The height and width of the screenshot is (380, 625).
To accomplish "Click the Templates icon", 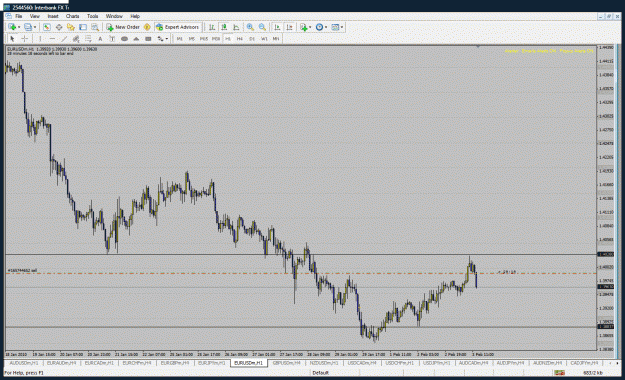I will (x=335, y=27).
